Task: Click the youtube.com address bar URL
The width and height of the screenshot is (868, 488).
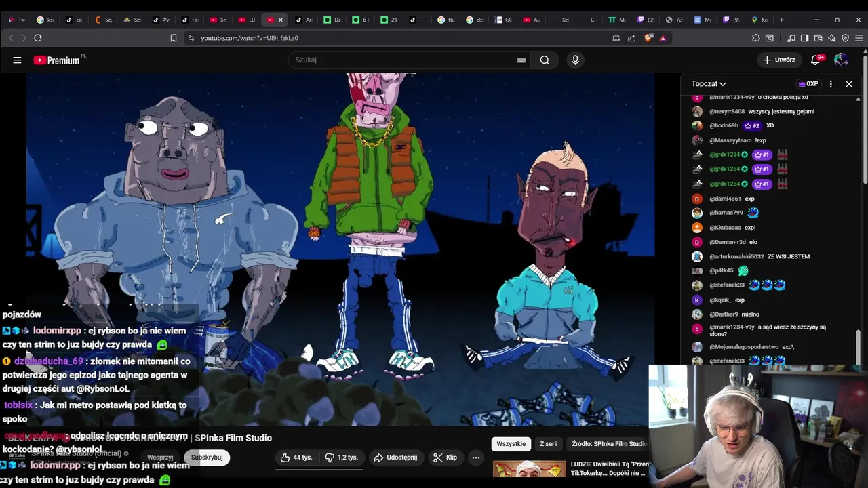Action: click(x=250, y=38)
